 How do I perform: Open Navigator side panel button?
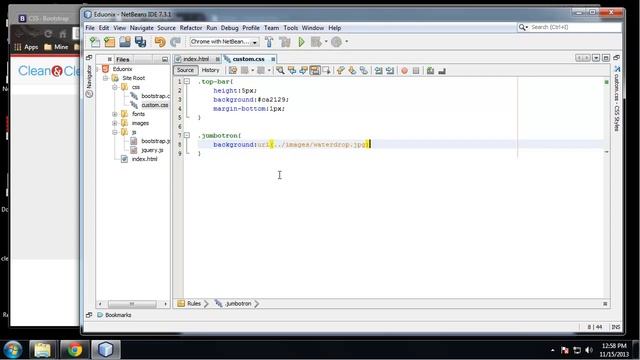coord(89,81)
